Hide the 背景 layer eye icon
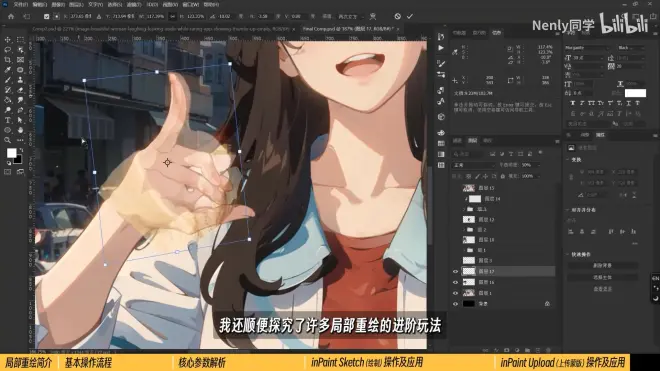The width and height of the screenshot is (660, 371). (455, 304)
